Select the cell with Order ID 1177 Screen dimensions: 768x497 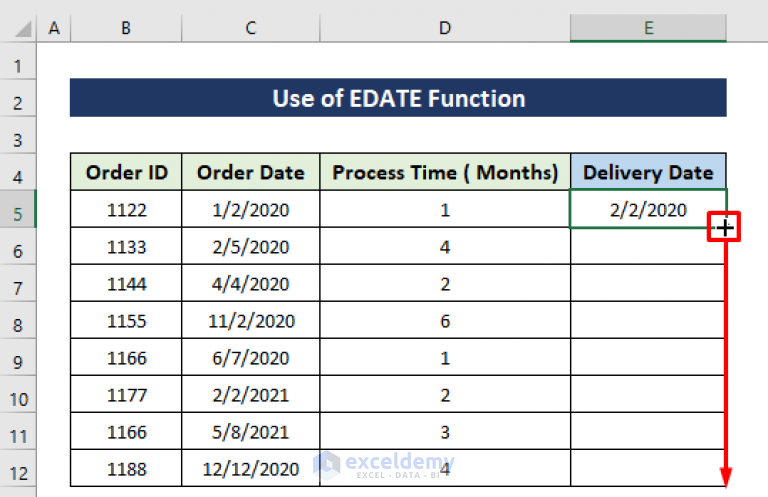pos(126,395)
